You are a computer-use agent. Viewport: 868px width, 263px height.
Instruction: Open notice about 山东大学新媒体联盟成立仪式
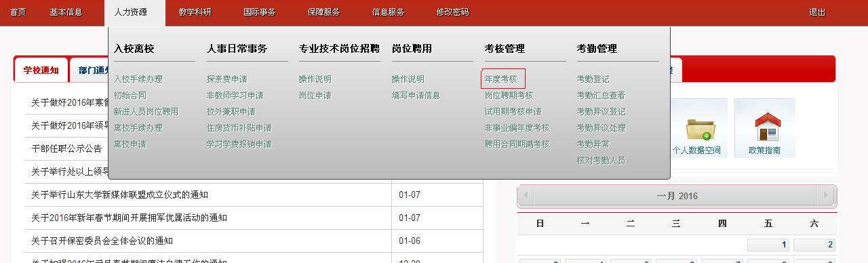point(129,195)
